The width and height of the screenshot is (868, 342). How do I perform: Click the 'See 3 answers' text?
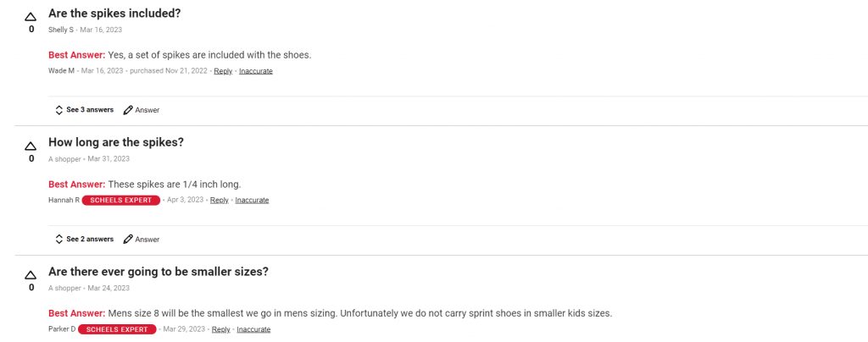[90, 110]
